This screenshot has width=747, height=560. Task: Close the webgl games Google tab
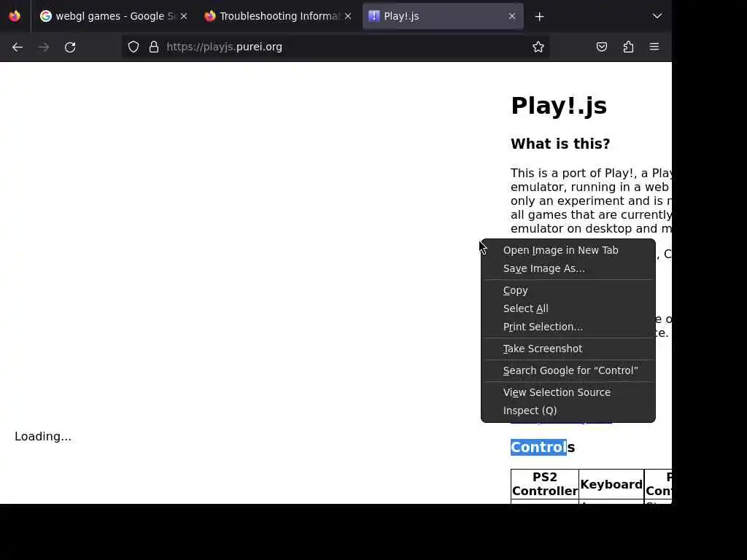pyautogui.click(x=183, y=16)
